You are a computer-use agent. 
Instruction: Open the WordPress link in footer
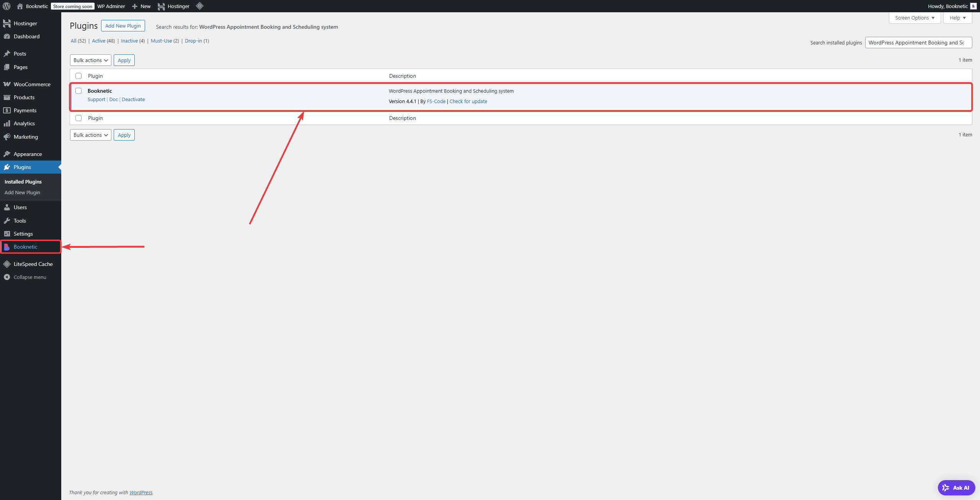pyautogui.click(x=141, y=492)
